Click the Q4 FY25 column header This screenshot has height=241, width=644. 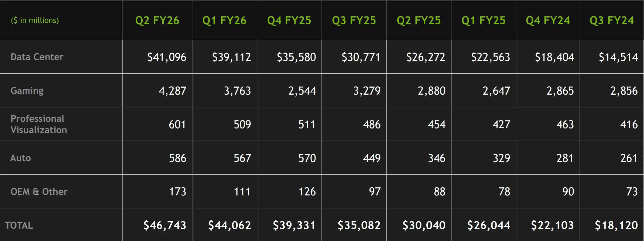pos(289,20)
